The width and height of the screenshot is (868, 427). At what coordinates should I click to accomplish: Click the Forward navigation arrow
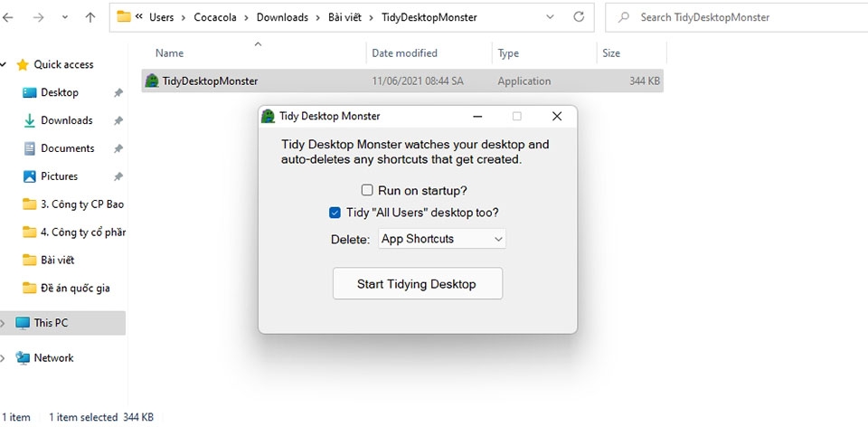[x=38, y=18]
